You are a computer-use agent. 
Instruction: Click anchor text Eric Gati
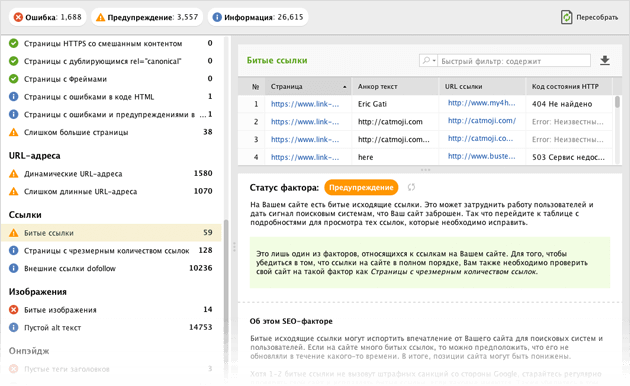click(372, 104)
